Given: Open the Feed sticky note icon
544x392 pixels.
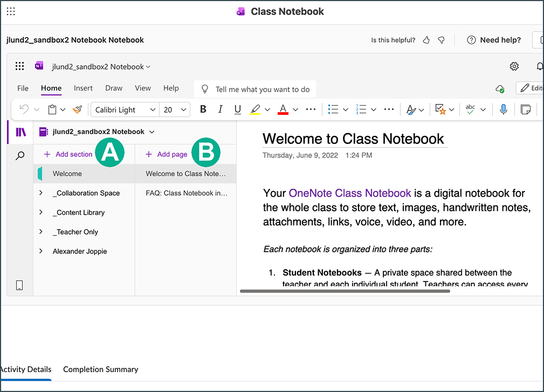Looking at the screenshot, I should [x=526, y=109].
